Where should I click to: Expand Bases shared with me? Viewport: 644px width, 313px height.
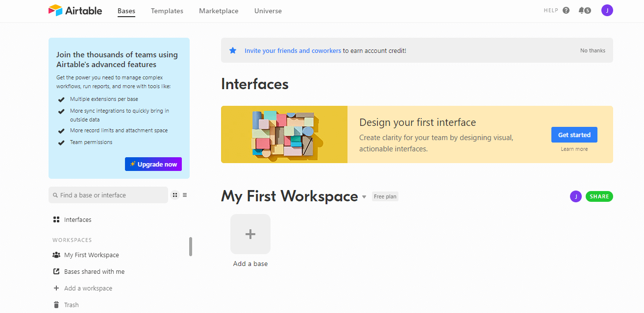94,271
